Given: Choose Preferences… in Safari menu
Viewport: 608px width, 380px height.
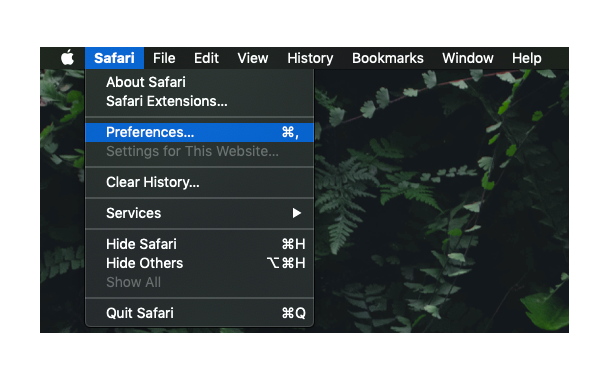Looking at the screenshot, I should 199,132.
